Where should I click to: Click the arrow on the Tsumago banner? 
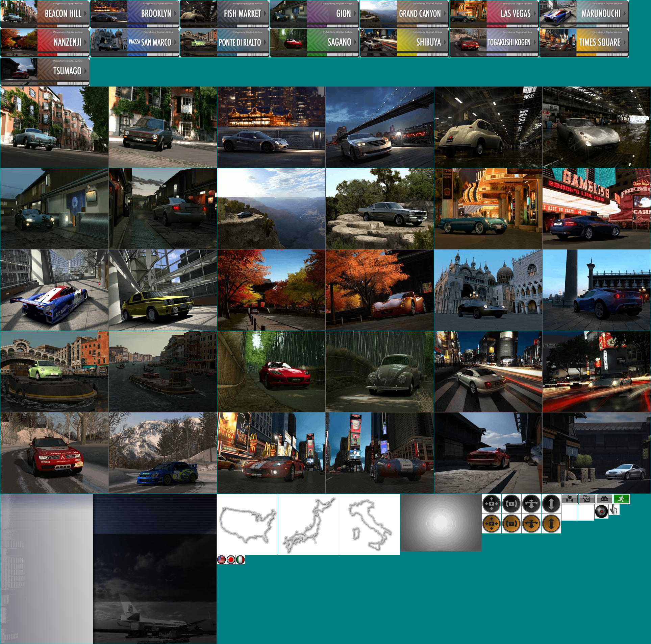tap(85, 71)
